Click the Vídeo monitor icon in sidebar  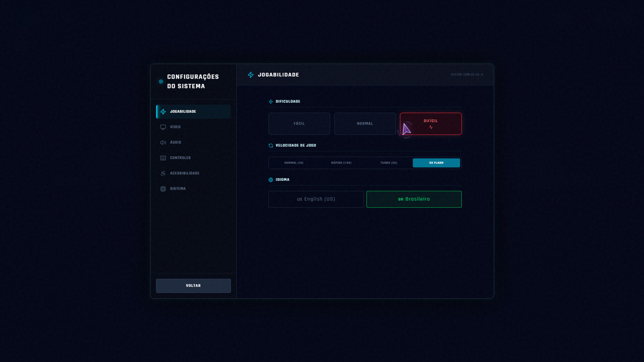(163, 127)
